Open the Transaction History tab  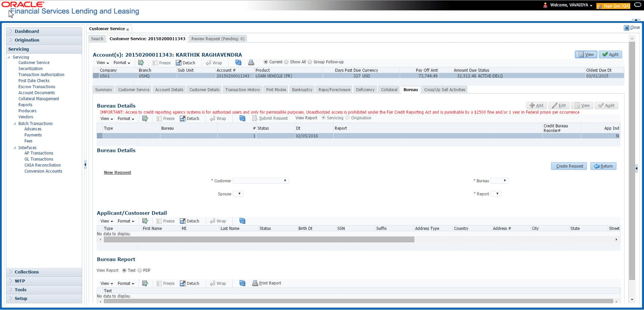pyautogui.click(x=243, y=90)
